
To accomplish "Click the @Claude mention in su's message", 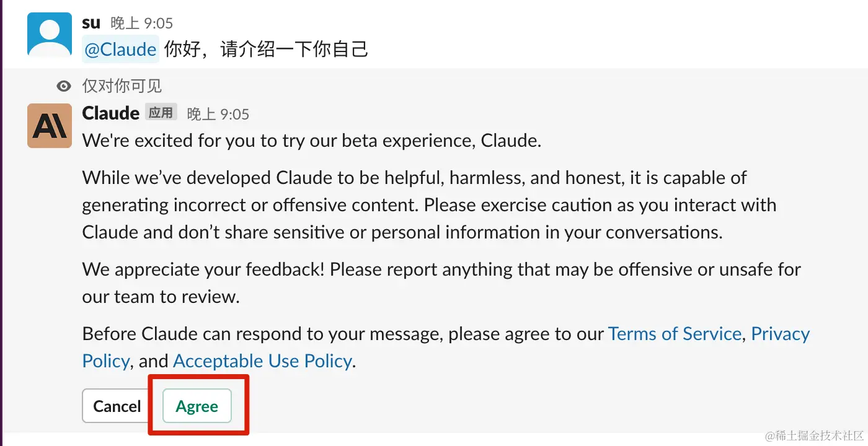I will click(120, 49).
